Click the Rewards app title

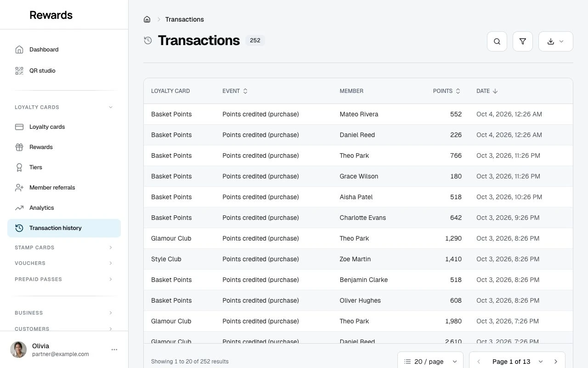(51, 15)
